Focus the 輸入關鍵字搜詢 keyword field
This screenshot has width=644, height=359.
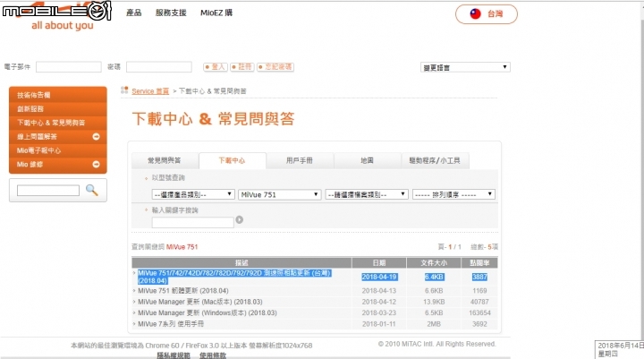click(x=192, y=222)
